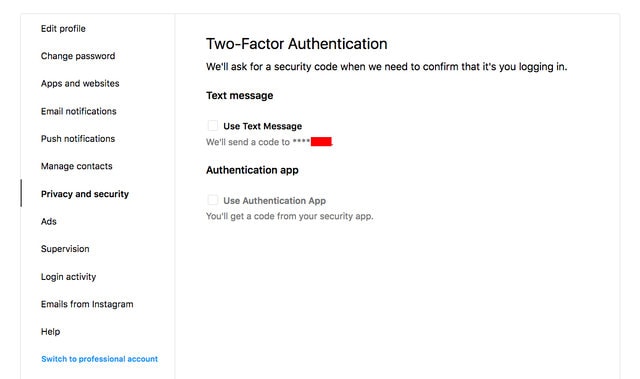Go to Supervision settings
The height and width of the screenshot is (379, 640).
tap(65, 249)
